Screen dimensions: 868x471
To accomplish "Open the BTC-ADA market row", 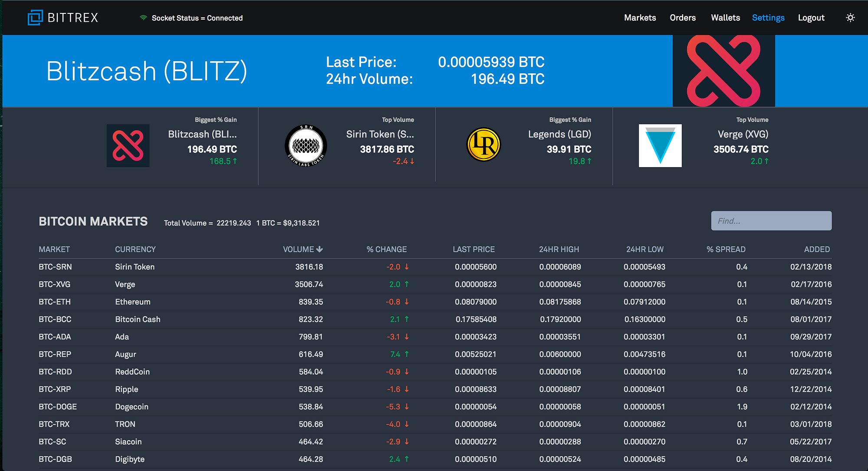I will 435,337.
